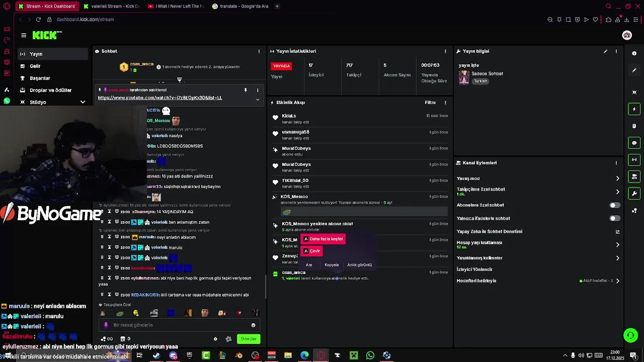This screenshot has height=362, width=644.
Task: Click the YAYINDA live badge
Action: [282, 66]
